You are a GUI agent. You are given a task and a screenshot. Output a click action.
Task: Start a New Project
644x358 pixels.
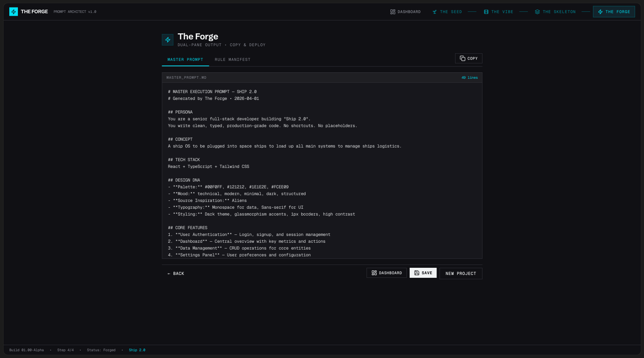[461, 274]
